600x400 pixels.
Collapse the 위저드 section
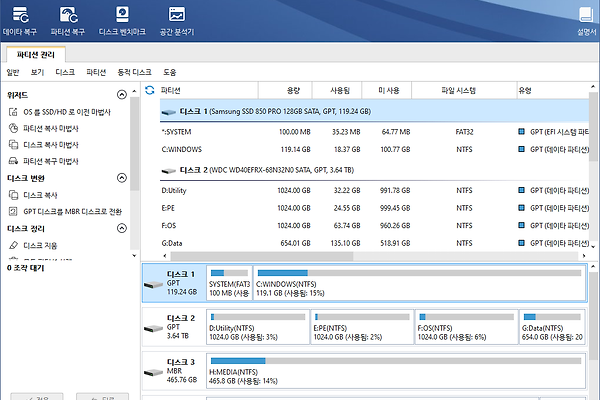(x=122, y=94)
